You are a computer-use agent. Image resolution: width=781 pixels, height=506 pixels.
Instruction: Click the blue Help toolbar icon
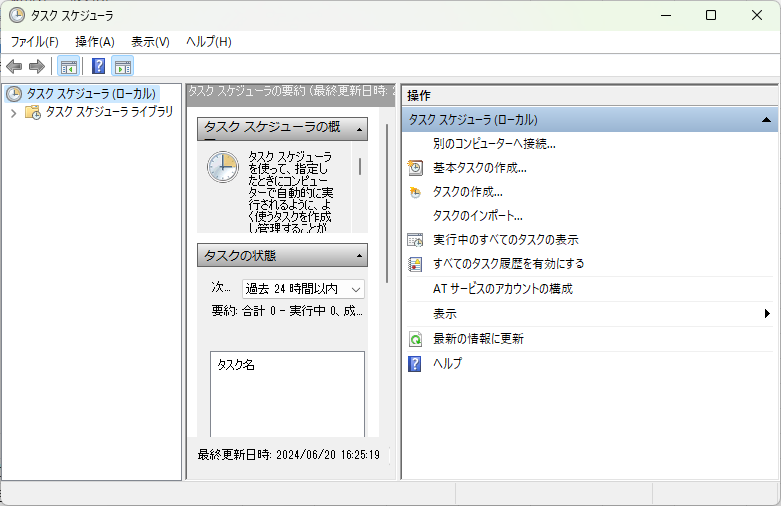point(98,67)
